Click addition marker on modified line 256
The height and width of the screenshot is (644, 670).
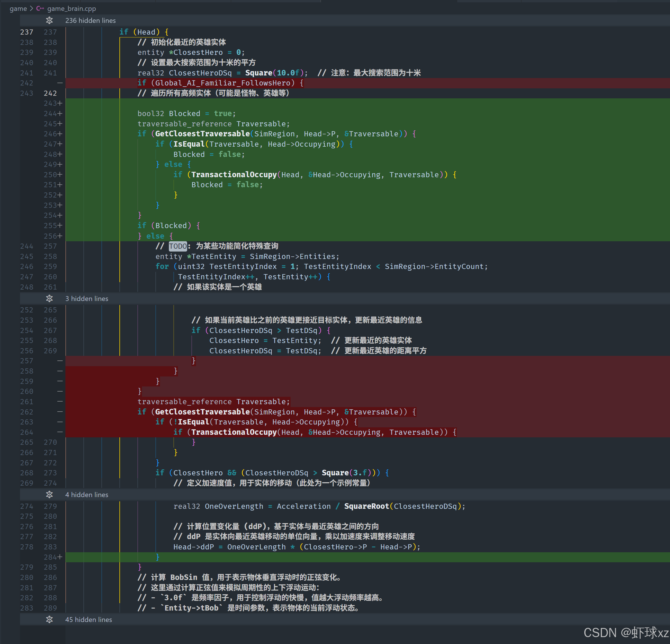(60, 236)
